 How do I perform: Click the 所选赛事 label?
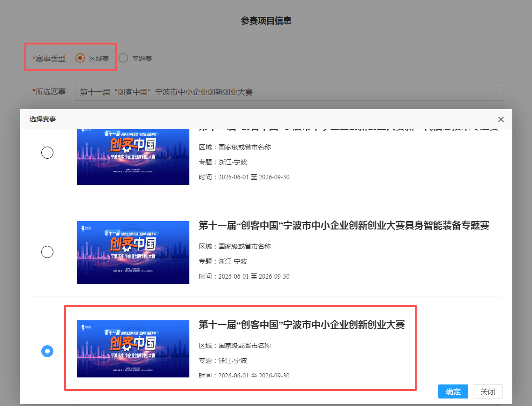[x=49, y=91]
